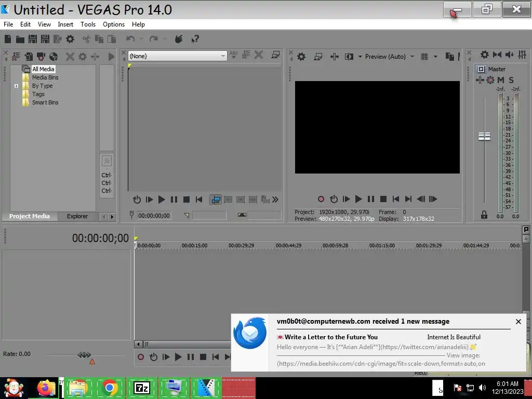This screenshot has width=532, height=399.
Task: Open the Preview (Auto) quality dropdown
Action: [x=412, y=57]
